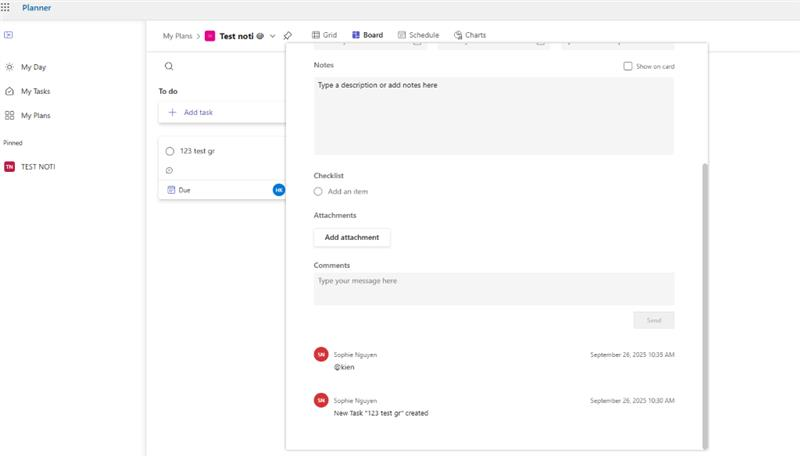Screen dimensions: 800x456
Task: Collapse the left navigation pane icon
Action: pos(8,35)
